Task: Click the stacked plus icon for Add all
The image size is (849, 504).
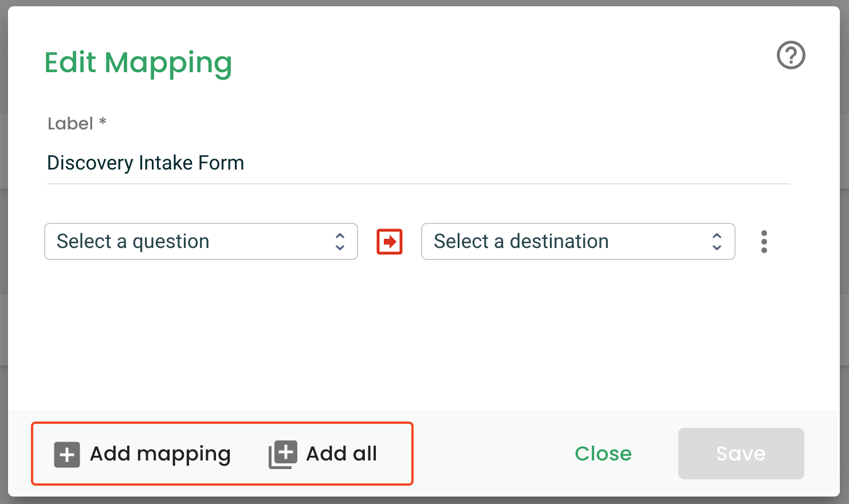Action: [x=283, y=455]
